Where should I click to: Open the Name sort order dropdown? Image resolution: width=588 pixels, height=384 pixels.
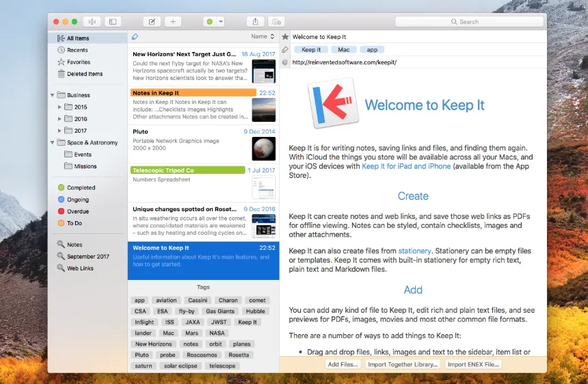(263, 36)
